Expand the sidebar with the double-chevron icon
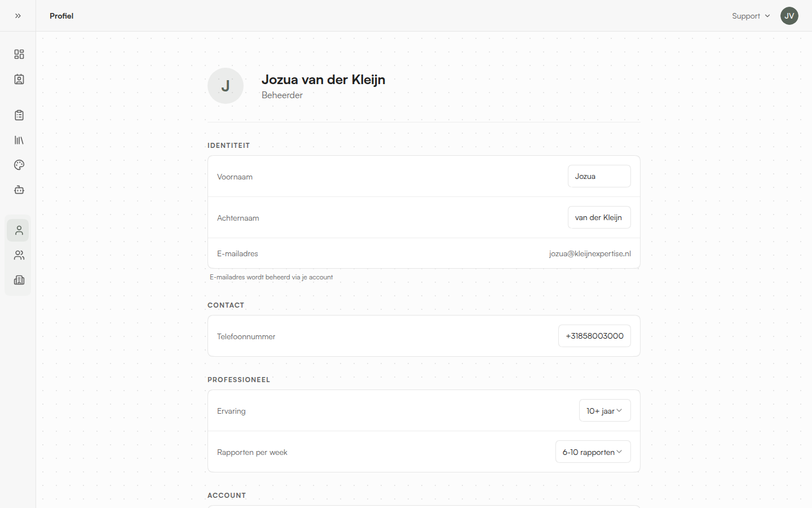This screenshot has width=812, height=508. 18,16
